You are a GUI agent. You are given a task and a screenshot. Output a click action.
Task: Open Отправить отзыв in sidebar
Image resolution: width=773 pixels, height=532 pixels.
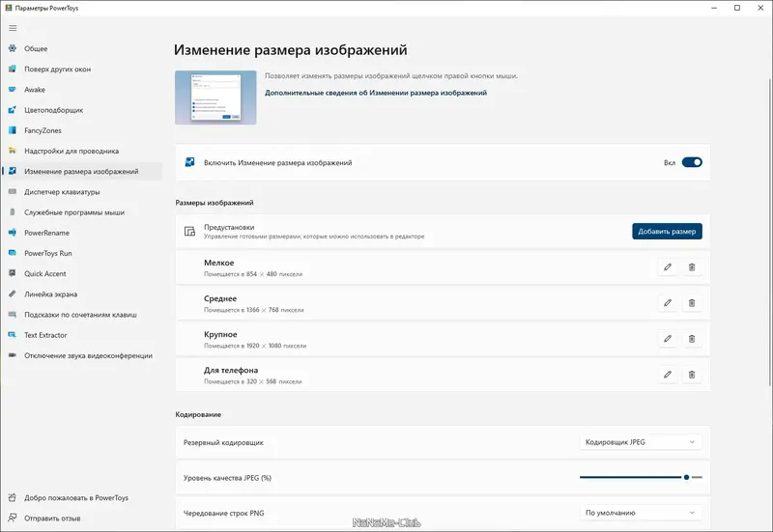click(x=52, y=518)
